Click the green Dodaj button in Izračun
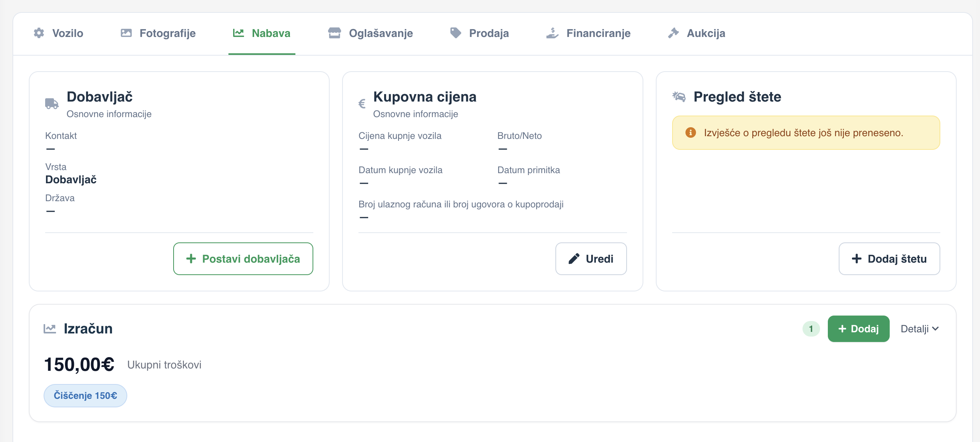This screenshot has height=442, width=980. coord(859,329)
